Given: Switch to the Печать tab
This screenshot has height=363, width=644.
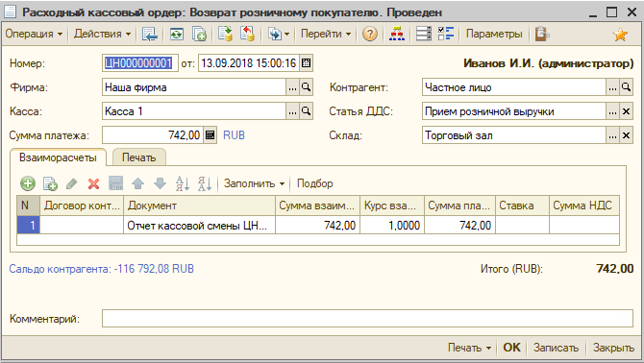Looking at the screenshot, I should pyautogui.click(x=138, y=157).
